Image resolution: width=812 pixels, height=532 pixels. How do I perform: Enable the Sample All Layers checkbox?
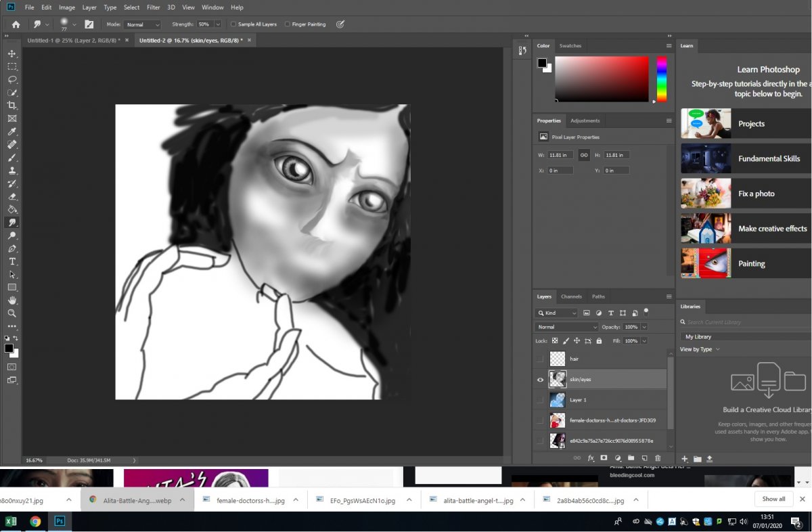pos(234,24)
